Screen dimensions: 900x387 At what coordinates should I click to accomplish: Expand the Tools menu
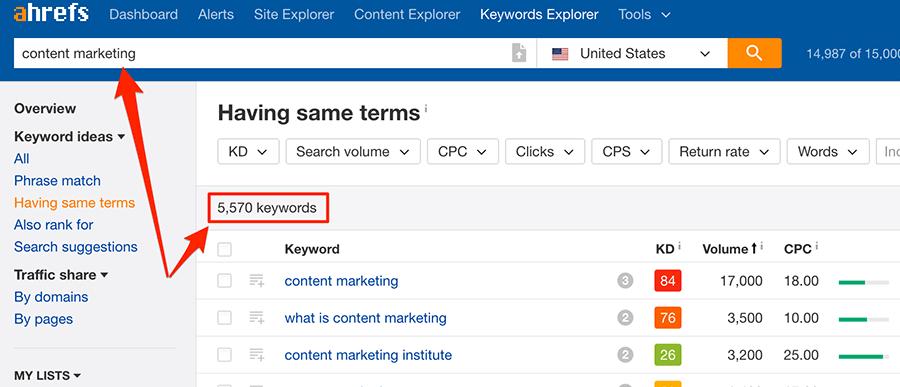click(644, 14)
